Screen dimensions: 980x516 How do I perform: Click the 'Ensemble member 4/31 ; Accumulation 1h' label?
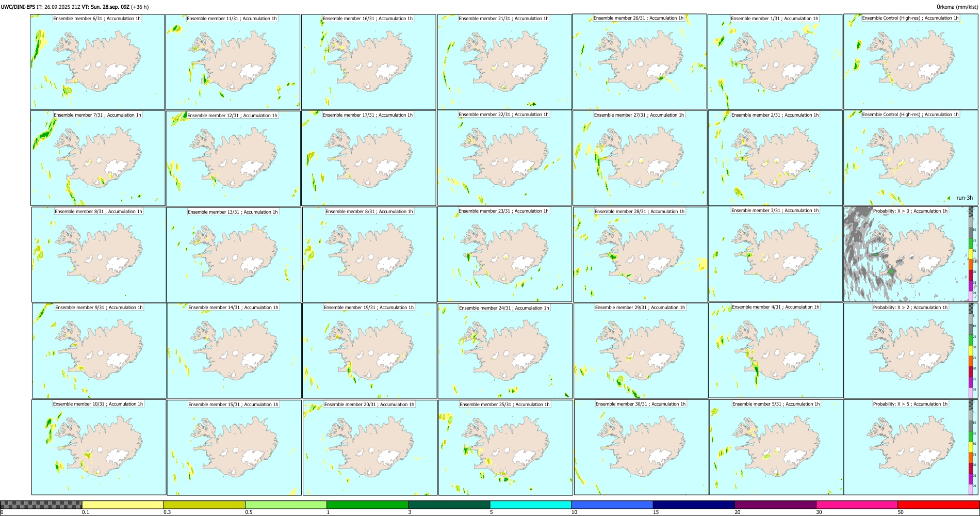coord(776,307)
